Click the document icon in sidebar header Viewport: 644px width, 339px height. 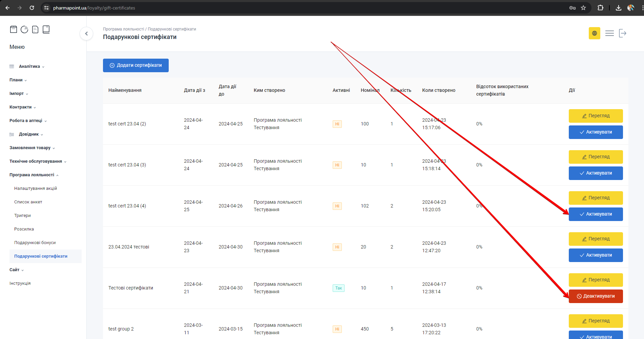(x=35, y=29)
